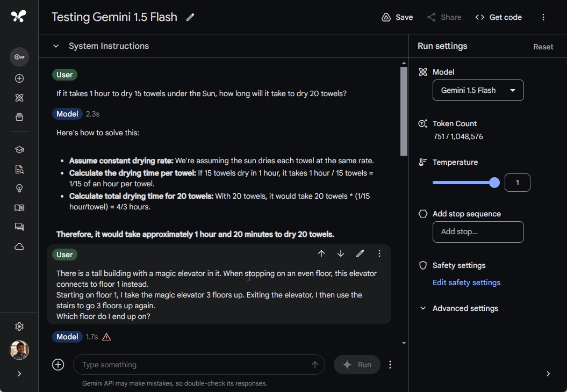The image size is (567, 392).
Task: Open the three-dot menu in header
Action: 543,17
